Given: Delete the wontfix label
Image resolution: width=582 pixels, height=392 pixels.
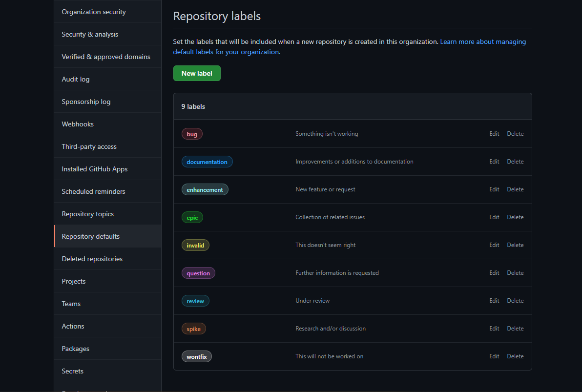Looking at the screenshot, I should point(515,356).
